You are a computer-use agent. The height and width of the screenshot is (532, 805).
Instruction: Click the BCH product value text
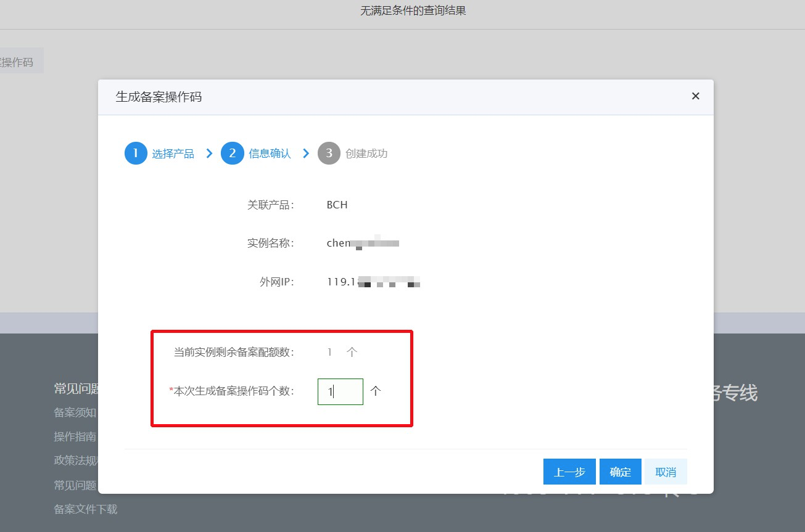337,205
